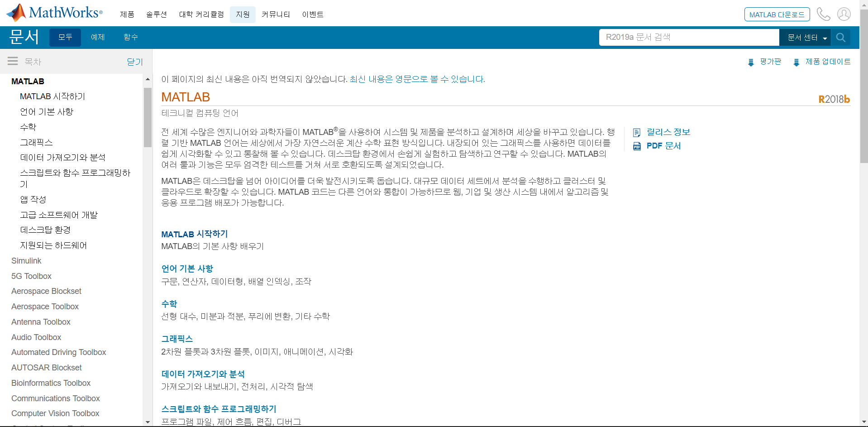Open Computer Vision Toolbox in the sidebar
The height and width of the screenshot is (427, 868).
[55, 413]
